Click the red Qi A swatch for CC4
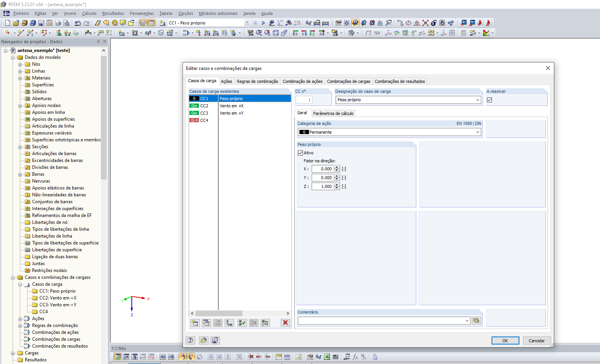 194,120
